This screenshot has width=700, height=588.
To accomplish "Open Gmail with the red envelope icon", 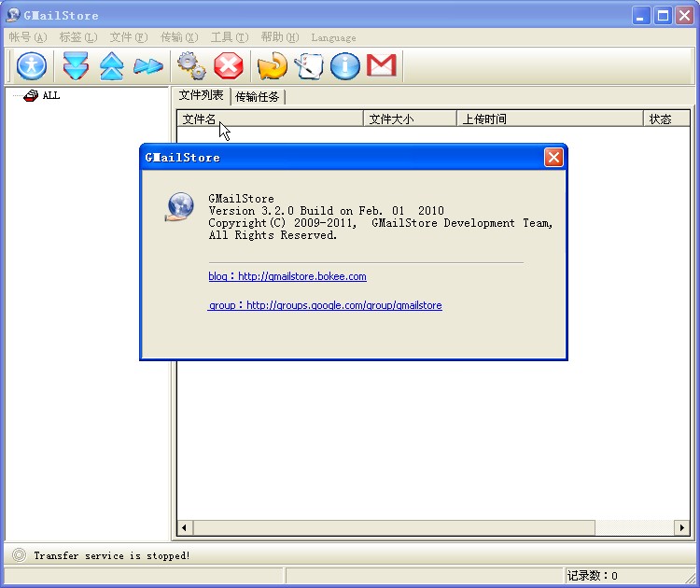I will point(381,65).
